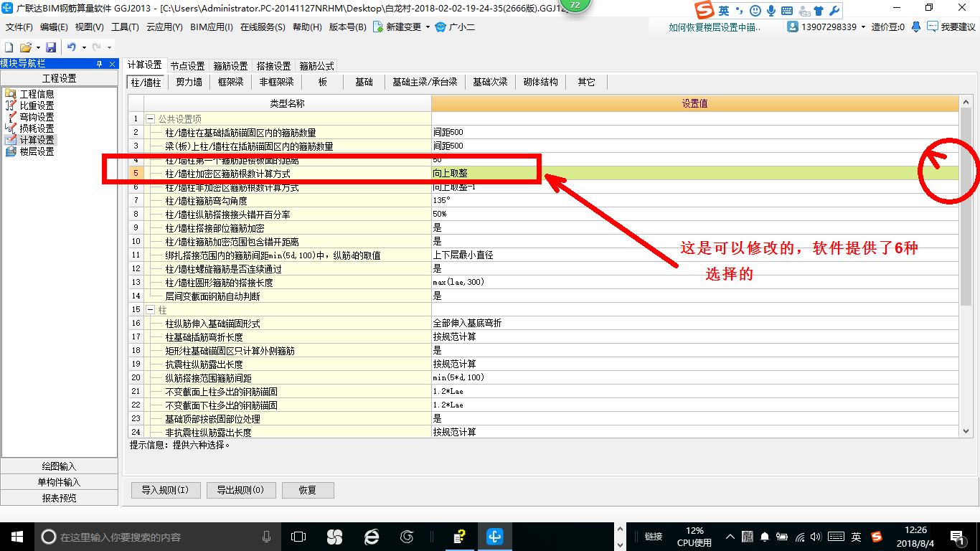Click the Sogou skin shirt icon
The width and height of the screenshot is (980, 551).
point(819,11)
